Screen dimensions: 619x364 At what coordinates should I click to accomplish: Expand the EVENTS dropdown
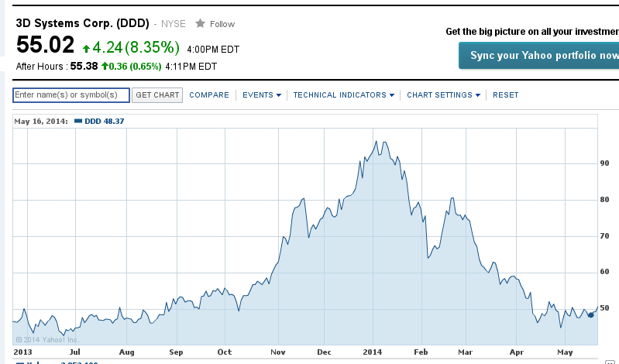coord(262,95)
